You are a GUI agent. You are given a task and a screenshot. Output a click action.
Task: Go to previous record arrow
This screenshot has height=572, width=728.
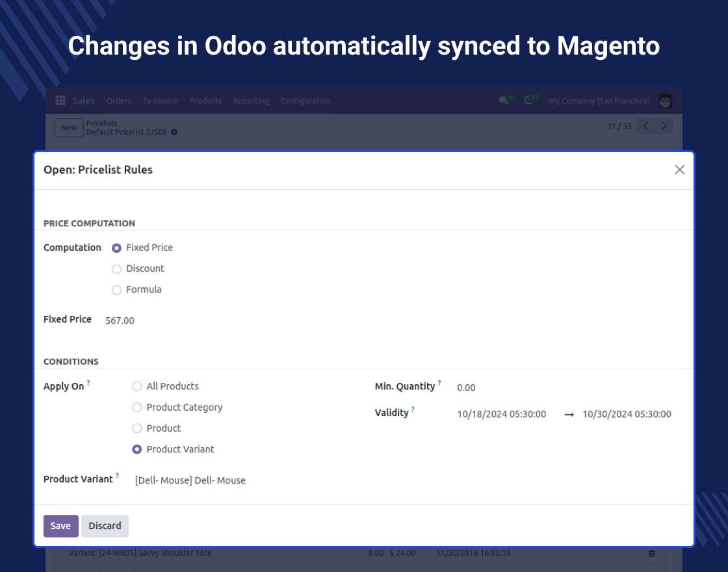pos(645,126)
